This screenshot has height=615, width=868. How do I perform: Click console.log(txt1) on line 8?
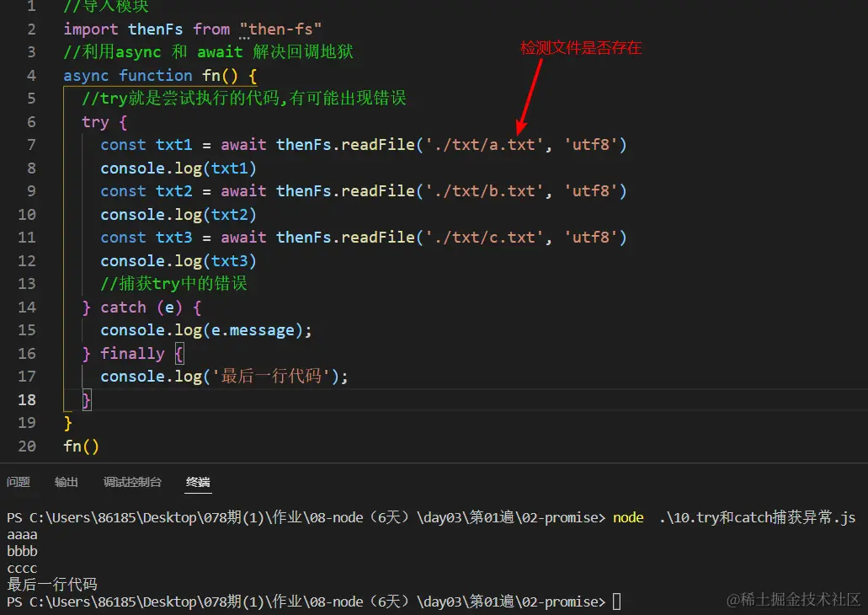tap(178, 168)
